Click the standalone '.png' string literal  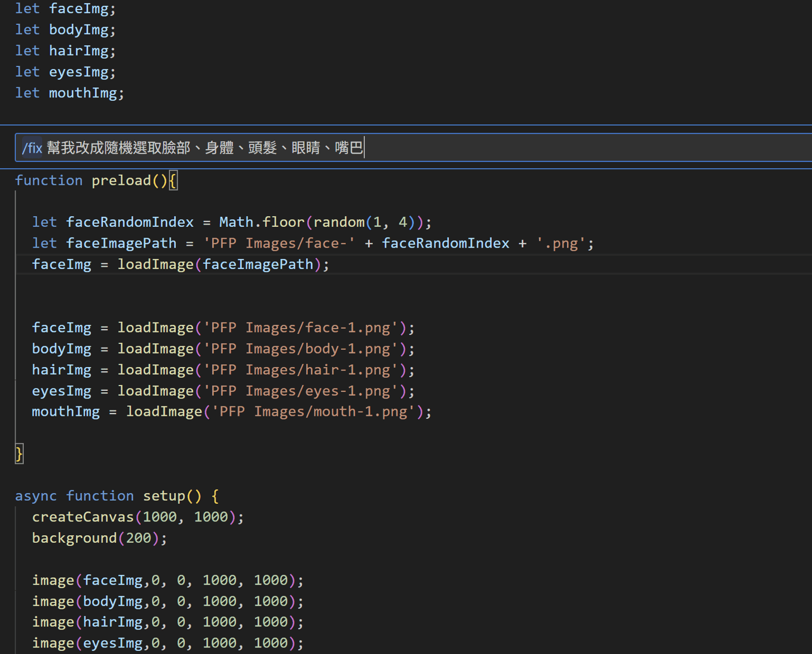561,244
